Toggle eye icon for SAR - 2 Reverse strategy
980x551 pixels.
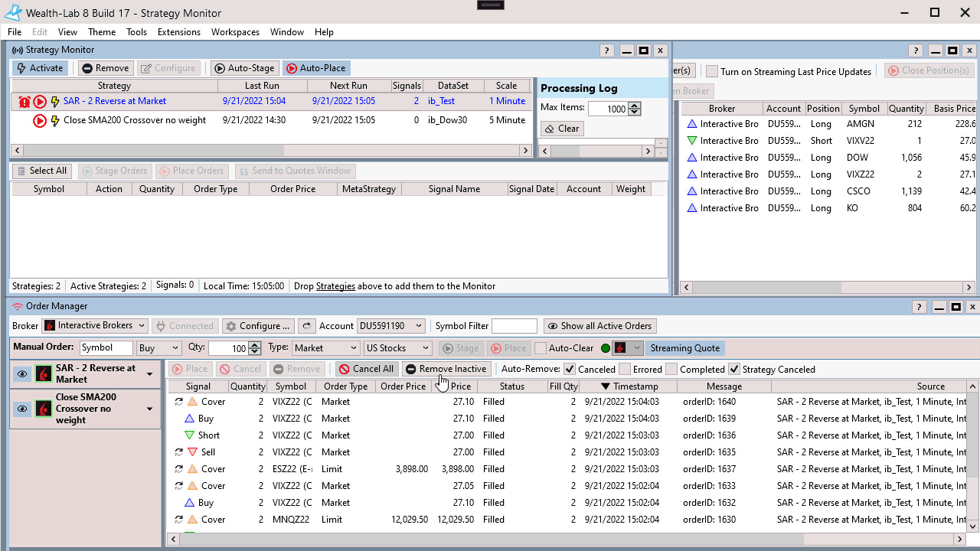[x=22, y=374]
